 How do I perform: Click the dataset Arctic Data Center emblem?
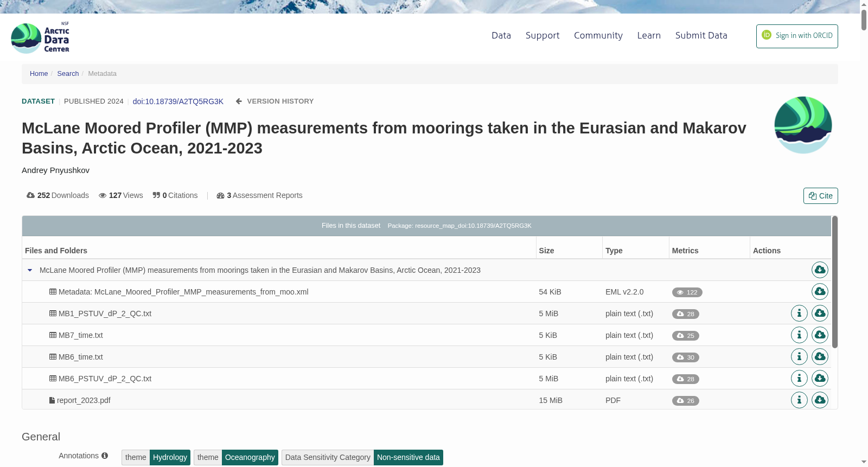click(803, 125)
